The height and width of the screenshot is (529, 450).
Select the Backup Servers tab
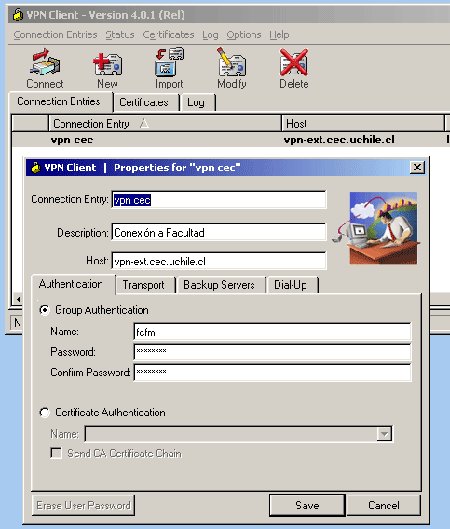(221, 285)
